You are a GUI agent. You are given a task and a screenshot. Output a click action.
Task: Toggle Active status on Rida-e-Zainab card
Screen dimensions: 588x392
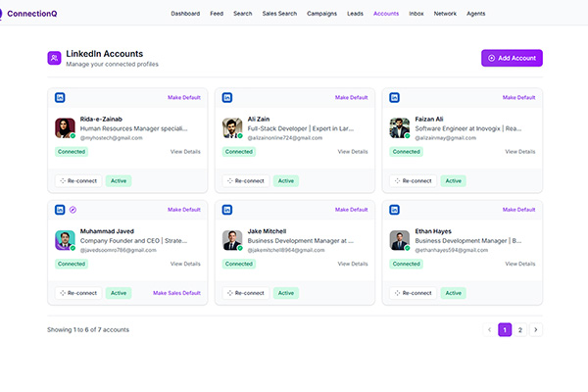119,180
